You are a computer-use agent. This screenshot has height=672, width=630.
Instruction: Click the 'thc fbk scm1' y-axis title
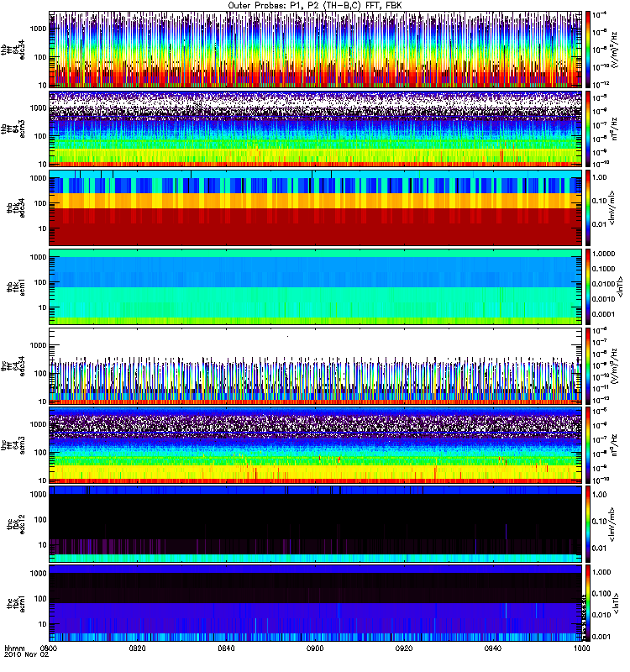tap(15, 603)
